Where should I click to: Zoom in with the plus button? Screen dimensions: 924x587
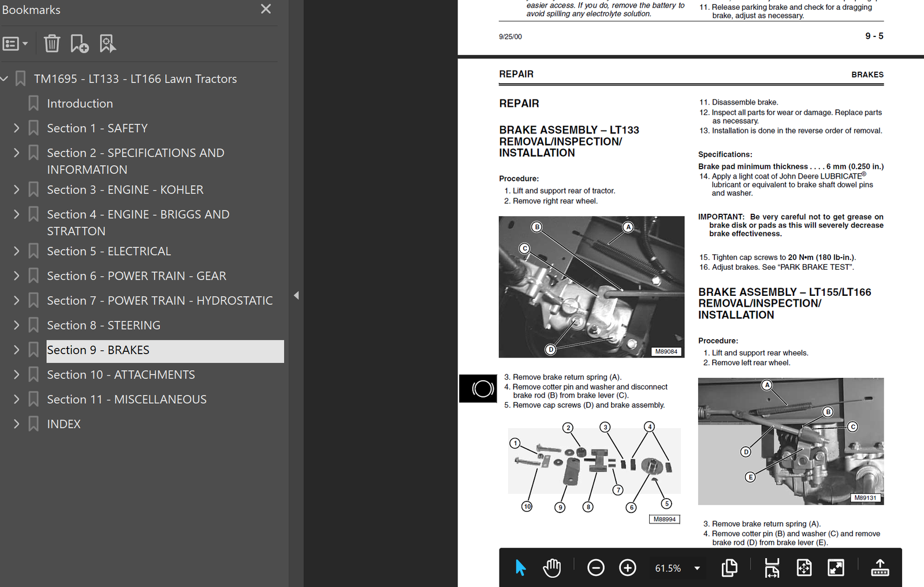[x=628, y=568]
